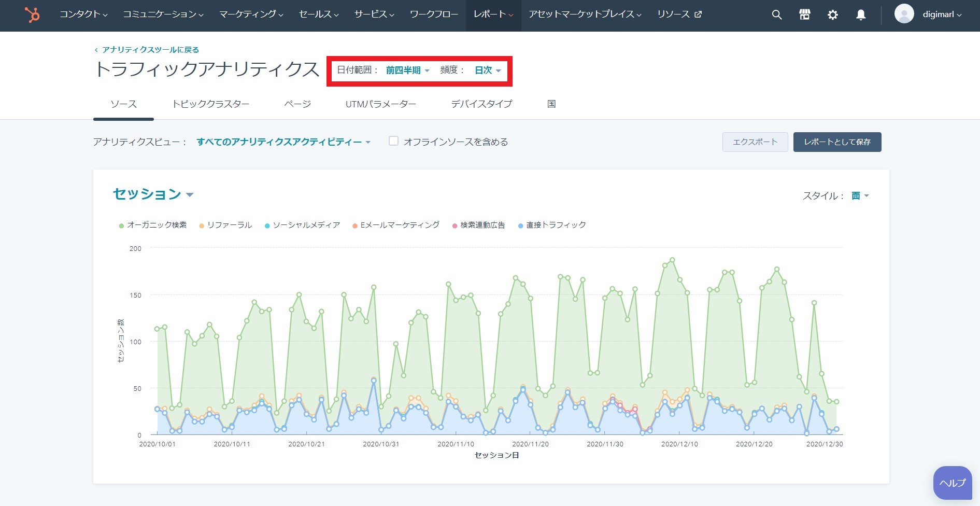This screenshot has width=980, height=506.
Task: Toggle the オーガニック検索 legend series
Action: coord(153,225)
